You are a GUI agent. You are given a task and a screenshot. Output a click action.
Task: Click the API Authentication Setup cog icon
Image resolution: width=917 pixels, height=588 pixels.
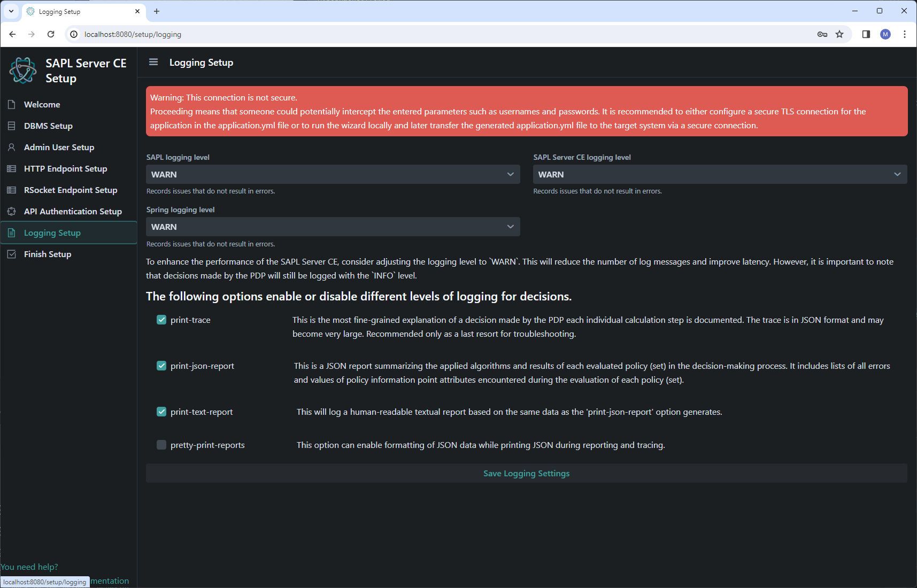tap(12, 211)
